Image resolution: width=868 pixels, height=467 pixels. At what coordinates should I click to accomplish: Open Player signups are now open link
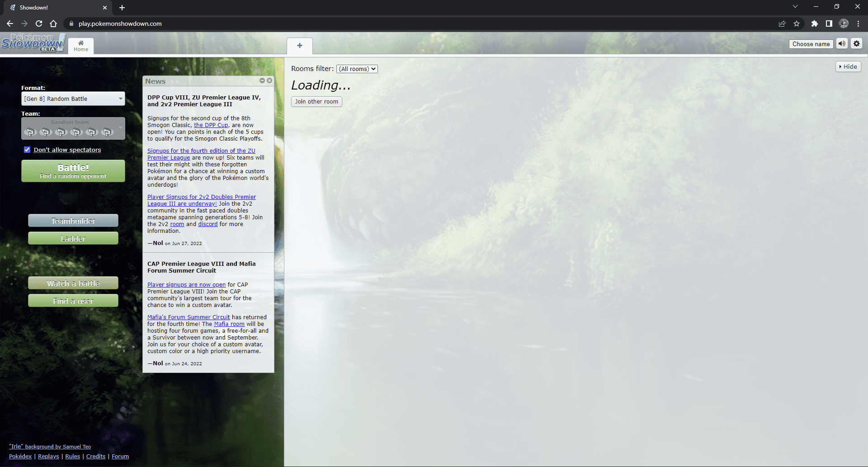coord(186,285)
